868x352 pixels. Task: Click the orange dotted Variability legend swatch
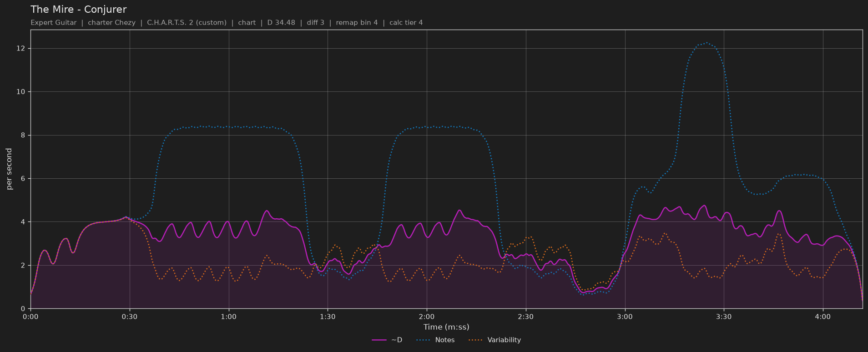pyautogui.click(x=476, y=340)
